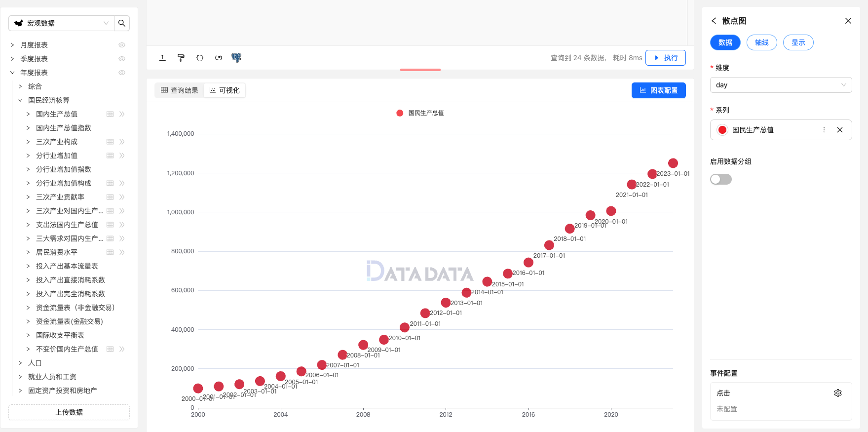Click the 图表配置 button
The width and height of the screenshot is (868, 432).
(659, 90)
